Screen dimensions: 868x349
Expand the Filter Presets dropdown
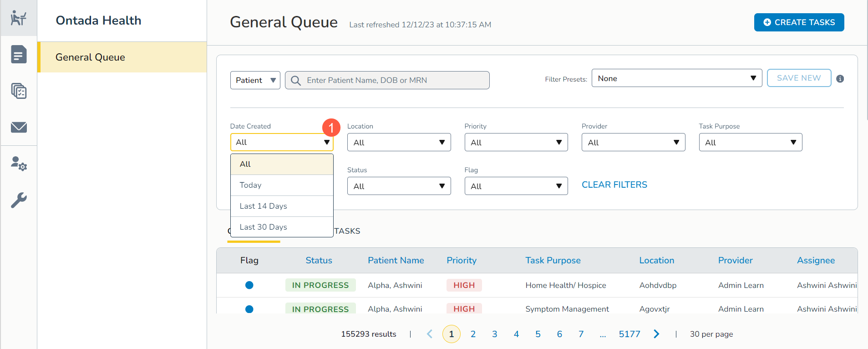(676, 78)
